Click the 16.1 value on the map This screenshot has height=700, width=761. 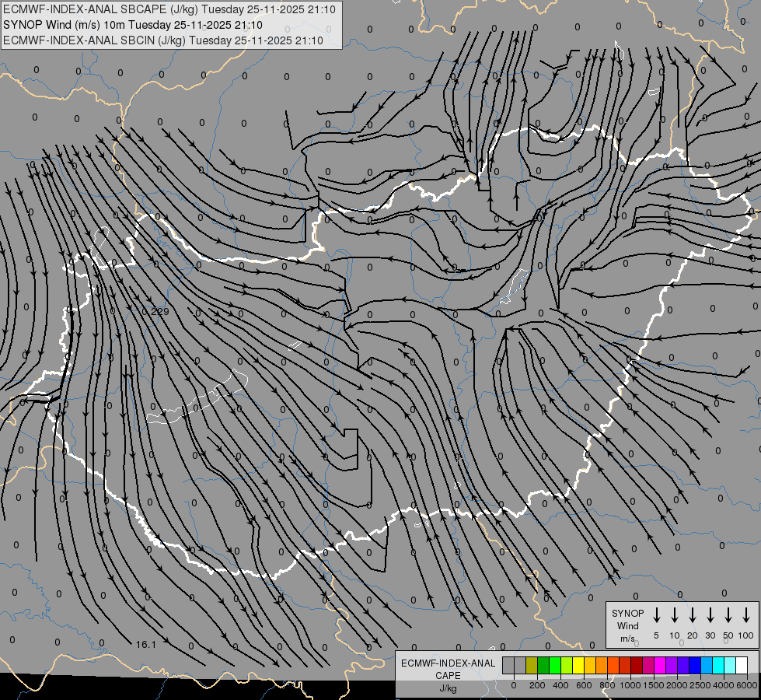point(145,644)
